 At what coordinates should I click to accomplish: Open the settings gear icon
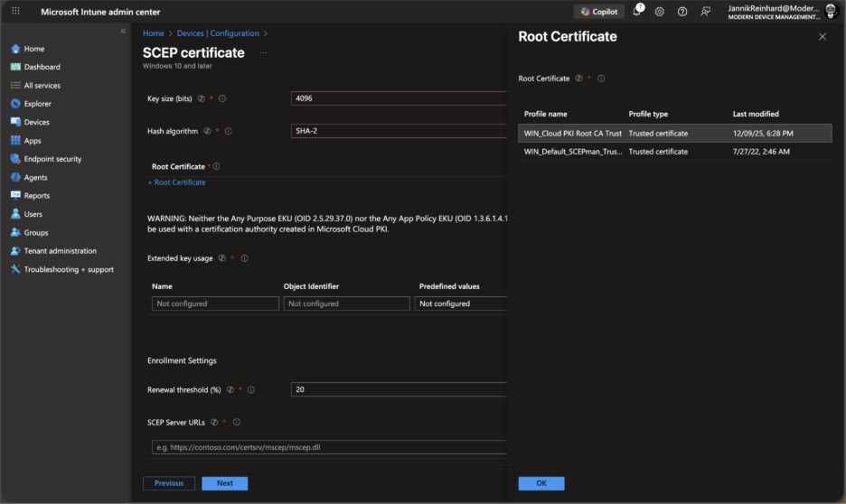click(660, 11)
